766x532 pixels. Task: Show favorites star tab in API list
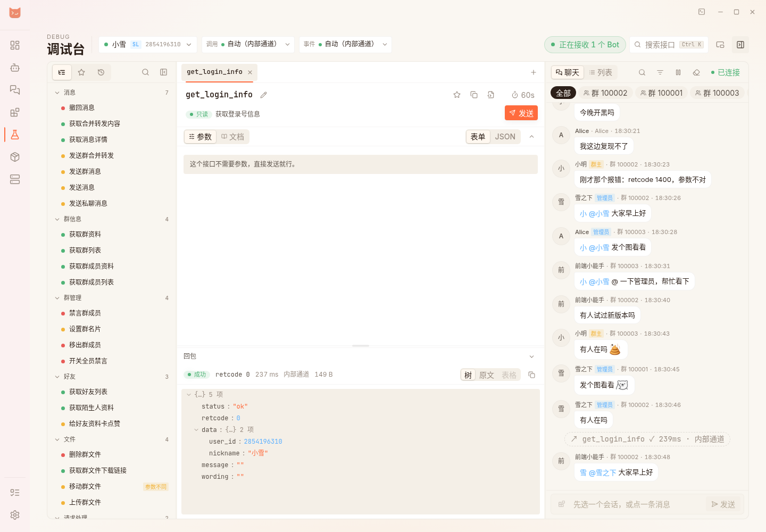(x=81, y=72)
